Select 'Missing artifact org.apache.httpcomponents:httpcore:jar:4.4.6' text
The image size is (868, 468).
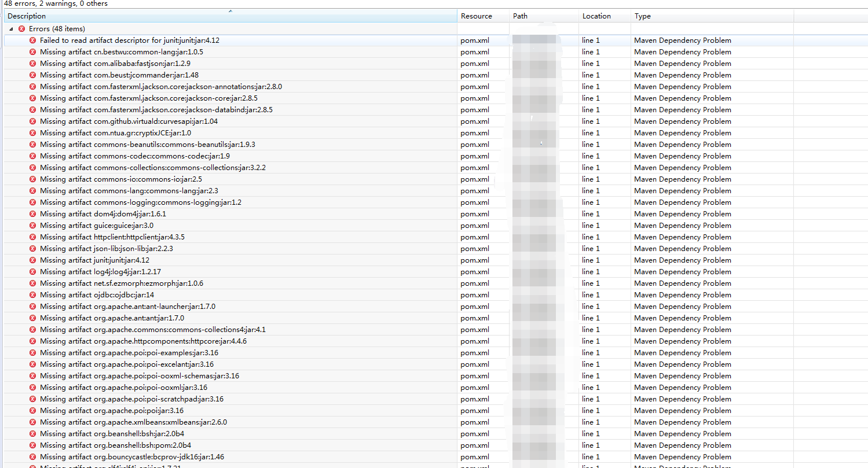(x=143, y=341)
